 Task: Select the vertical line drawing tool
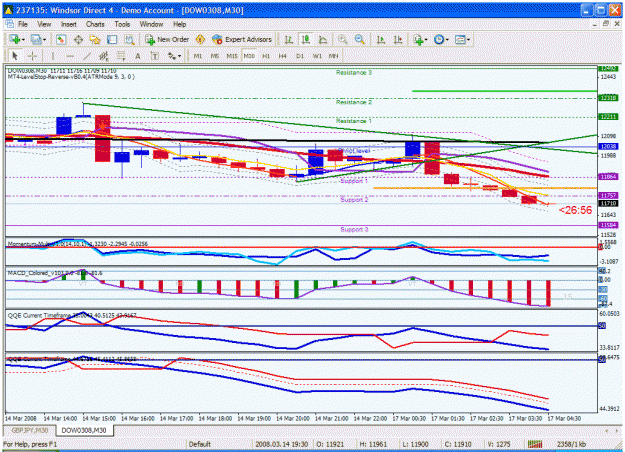(53, 56)
